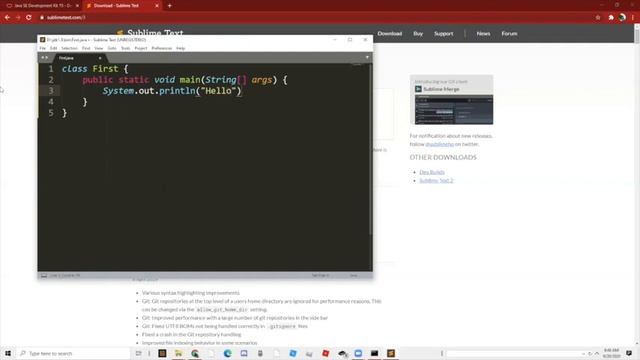The image size is (640, 360).
Task: Open Zoom icon in the taskbar
Action: [x=358, y=353]
